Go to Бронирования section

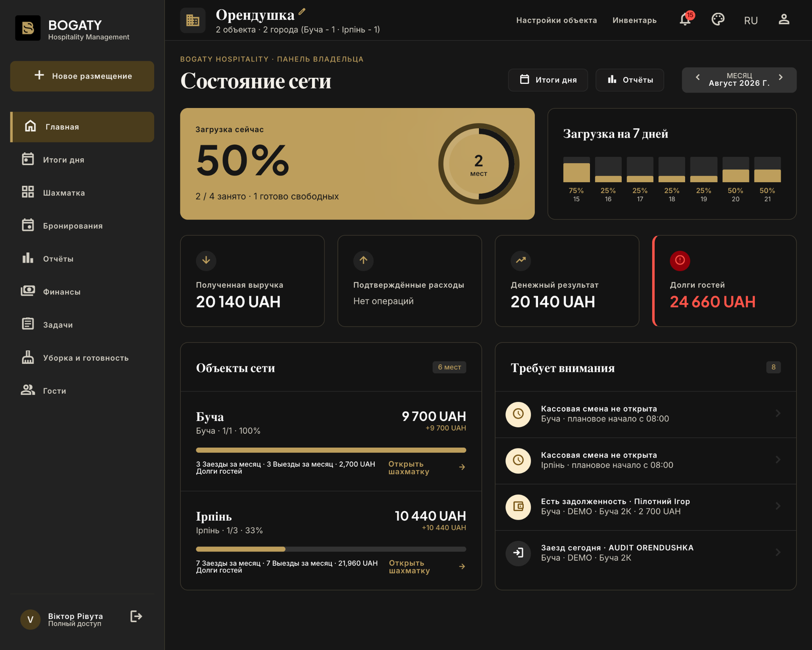pyautogui.click(x=82, y=225)
